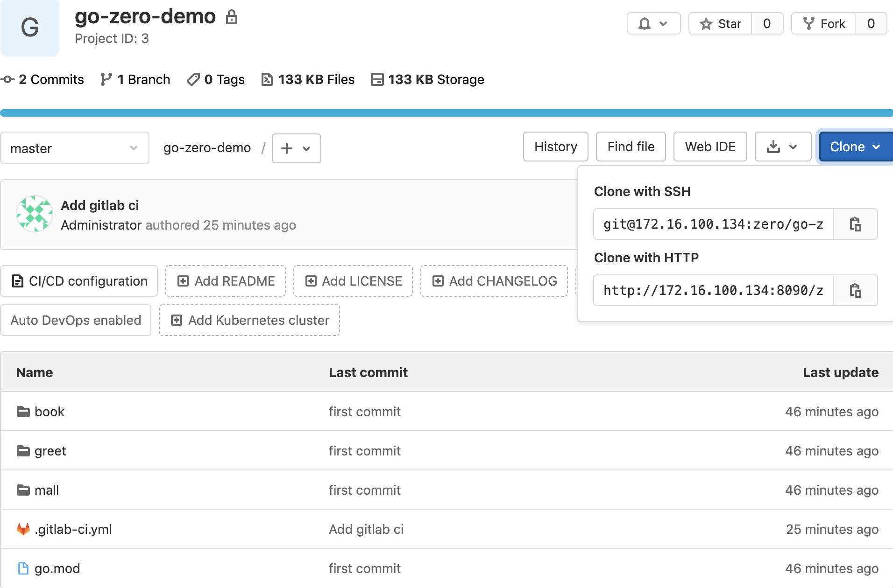The image size is (893, 588).
Task: Click the Administrator avatar image
Action: coord(35,214)
